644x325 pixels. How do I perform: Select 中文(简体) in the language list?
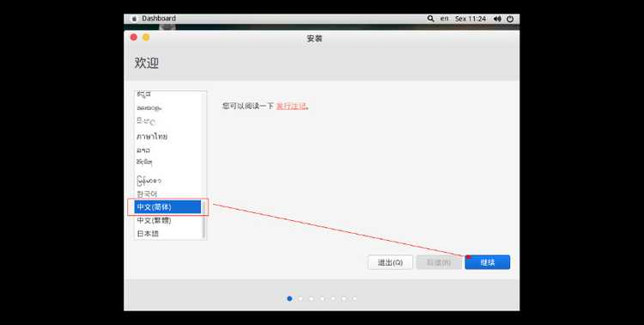tap(167, 207)
